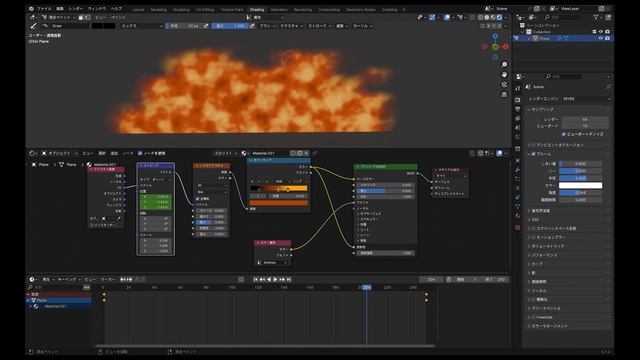
Task: Toggle the ブルーム (Bloom) checkbox
Action: click(x=533, y=154)
